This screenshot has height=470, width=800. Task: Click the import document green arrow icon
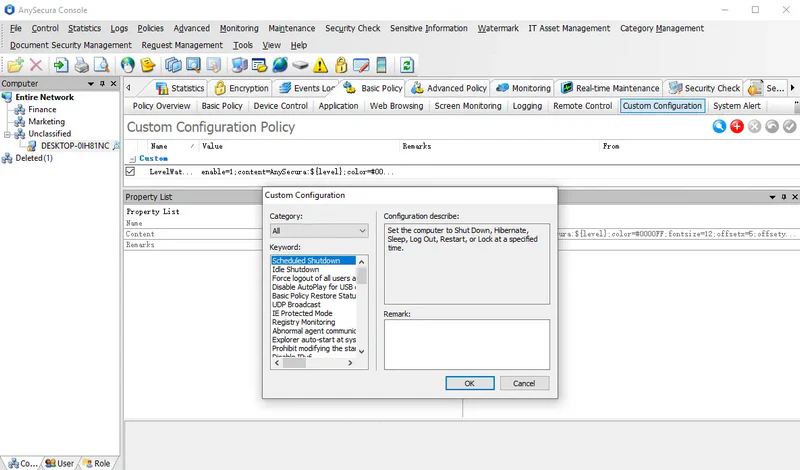[x=61, y=65]
